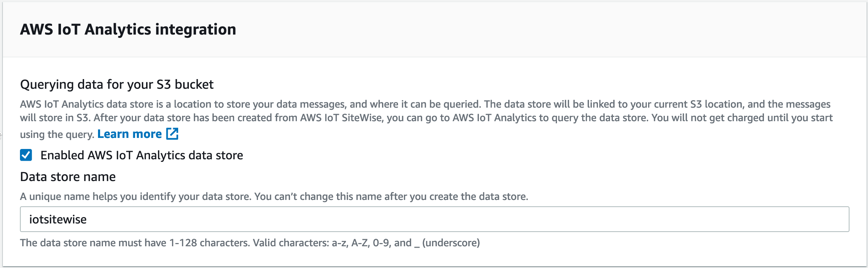Click the iotsitewise value in the text box
This screenshot has width=868, height=268.
point(58,219)
